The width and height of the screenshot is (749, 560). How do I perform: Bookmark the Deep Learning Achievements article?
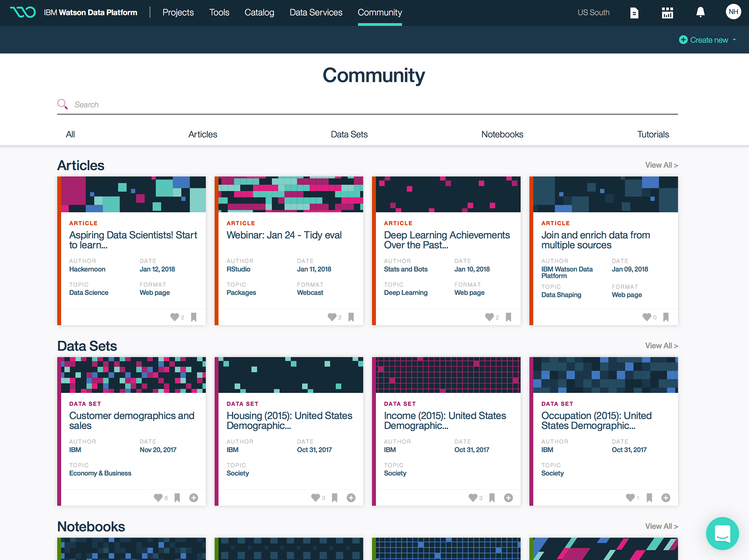tap(508, 317)
